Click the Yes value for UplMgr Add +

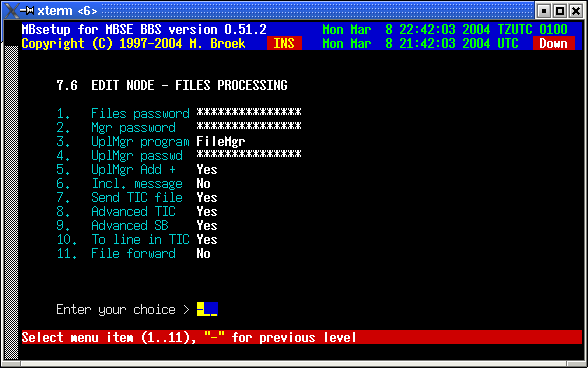click(x=207, y=170)
